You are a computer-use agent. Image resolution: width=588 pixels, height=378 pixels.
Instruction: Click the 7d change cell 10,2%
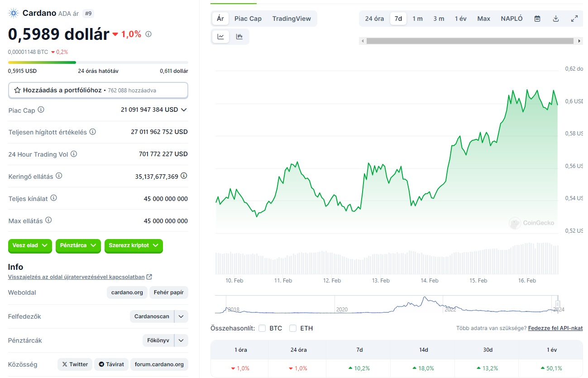[359, 368]
